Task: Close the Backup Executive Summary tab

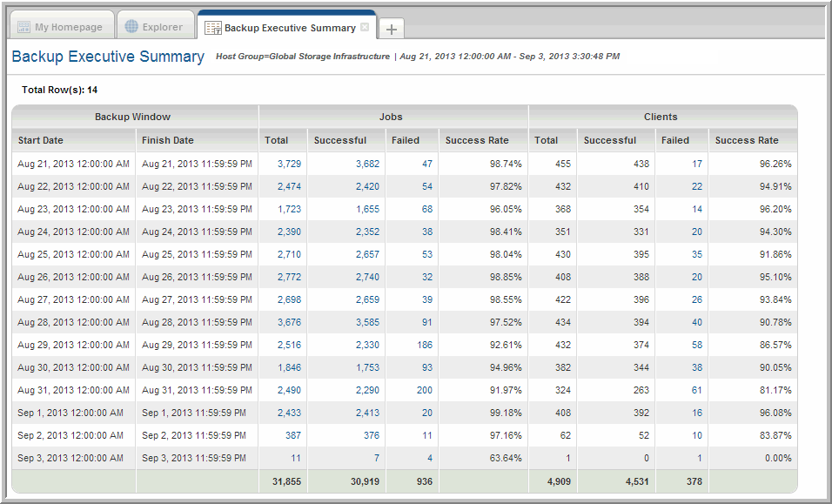Action: tap(365, 27)
